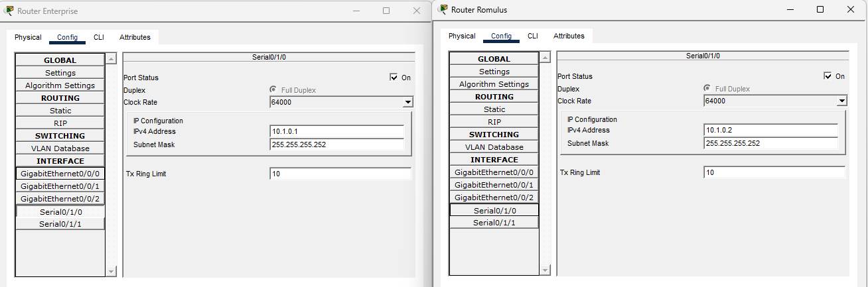Open VLAN Database in Router Enterprise sidebar
This screenshot has width=868, height=287.
pyautogui.click(x=60, y=148)
